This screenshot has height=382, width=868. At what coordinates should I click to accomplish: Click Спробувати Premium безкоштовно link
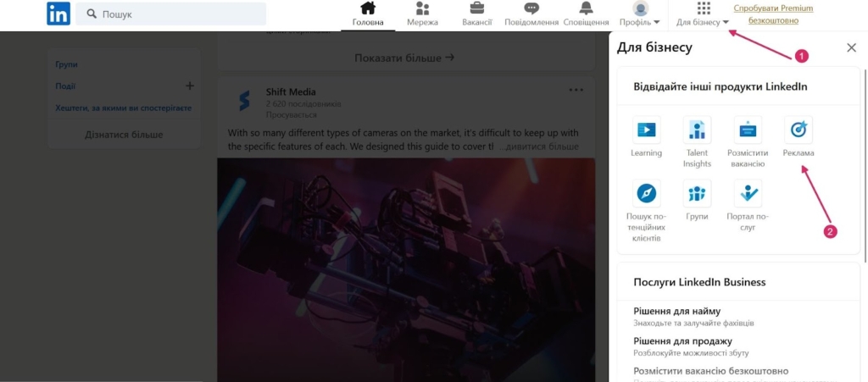point(772,13)
